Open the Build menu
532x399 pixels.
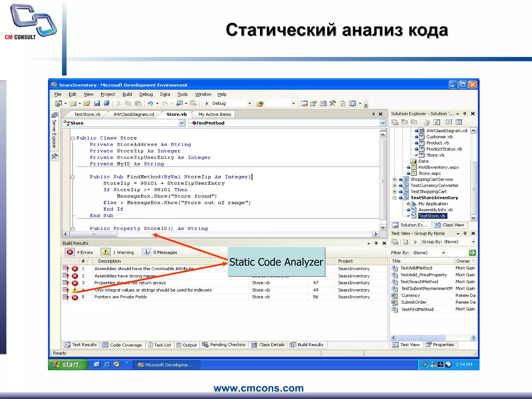tap(127, 94)
